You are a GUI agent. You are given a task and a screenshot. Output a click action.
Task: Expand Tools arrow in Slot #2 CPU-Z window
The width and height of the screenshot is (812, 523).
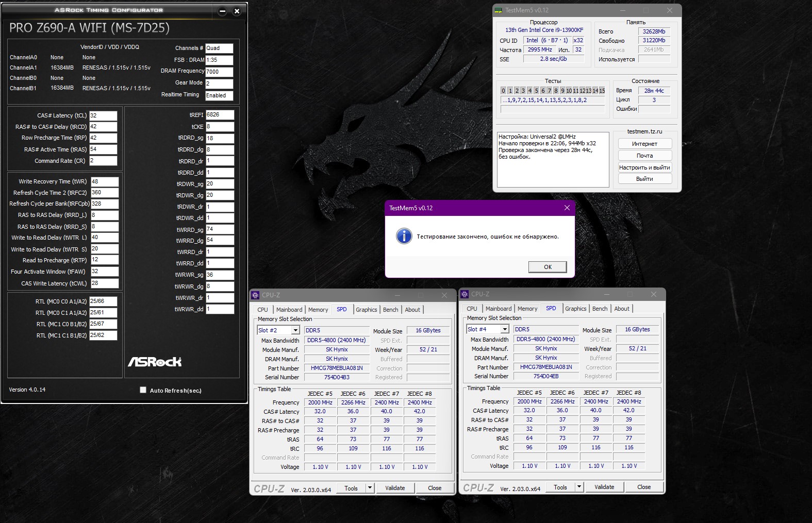370,488
